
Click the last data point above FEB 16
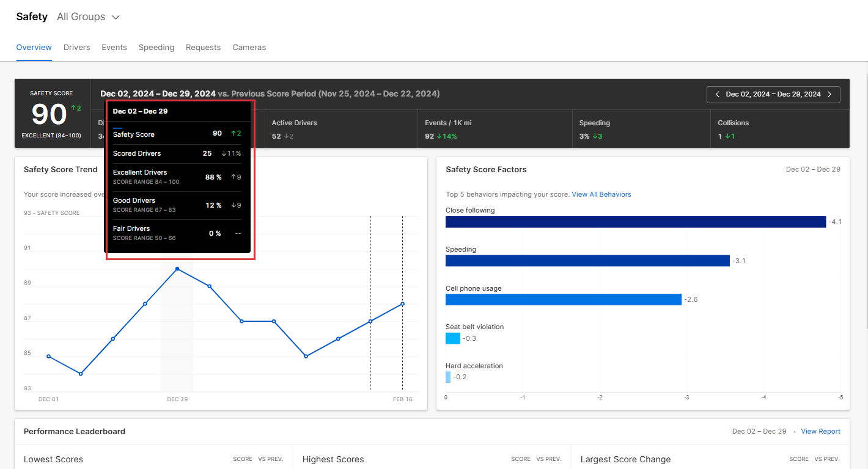click(402, 304)
